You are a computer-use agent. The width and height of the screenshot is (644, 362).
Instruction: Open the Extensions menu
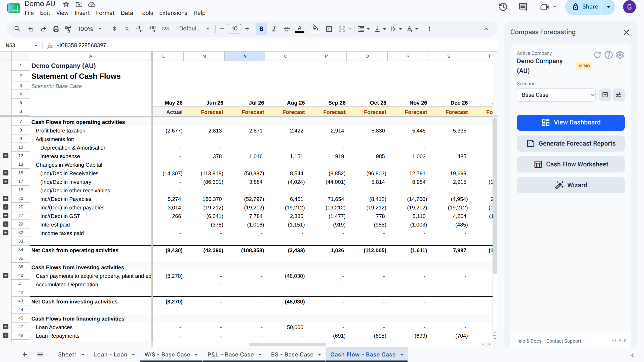point(173,13)
